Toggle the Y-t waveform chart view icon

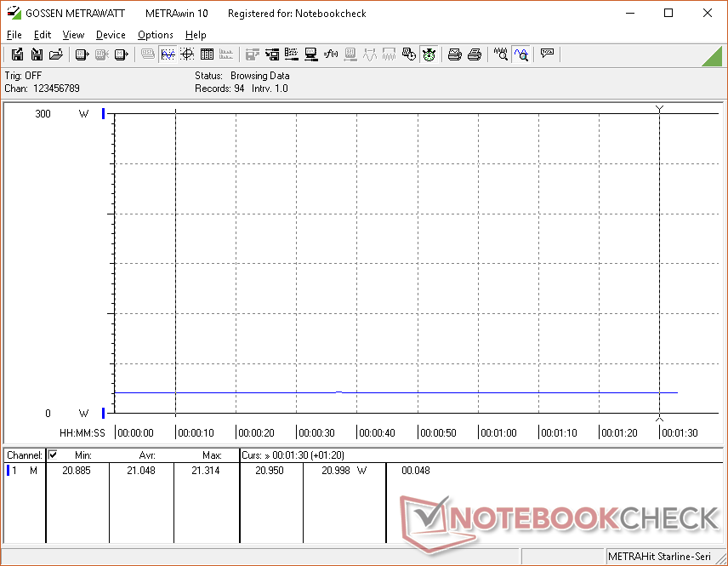coord(168,54)
